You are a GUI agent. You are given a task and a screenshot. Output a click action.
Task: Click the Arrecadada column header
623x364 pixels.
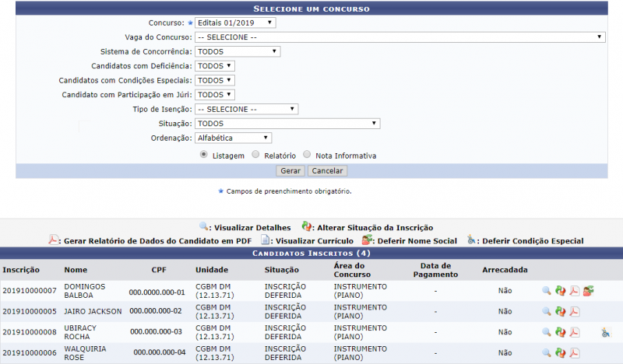pyautogui.click(x=505, y=270)
